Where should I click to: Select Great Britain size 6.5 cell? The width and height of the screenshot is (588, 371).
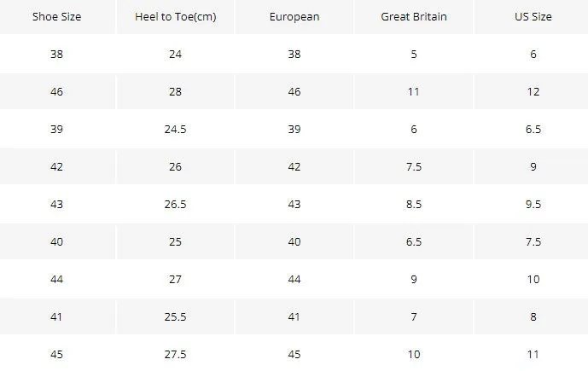(x=414, y=241)
